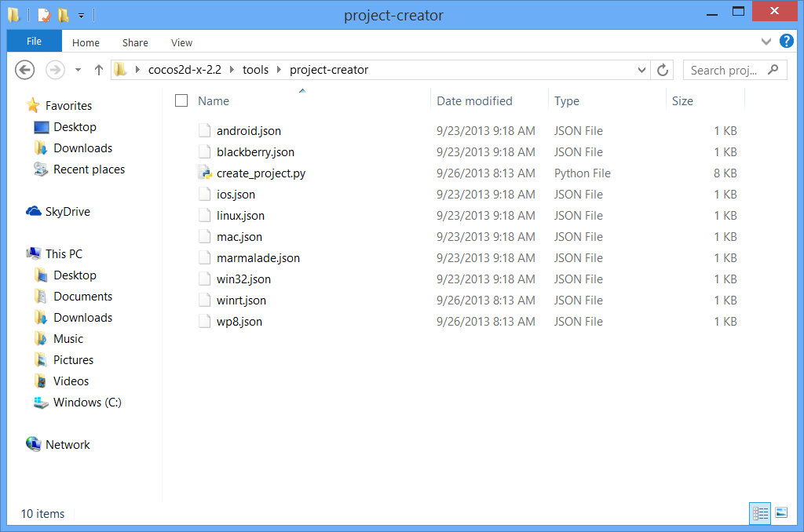Click the Python File type cell
804x532 pixels.
click(582, 173)
